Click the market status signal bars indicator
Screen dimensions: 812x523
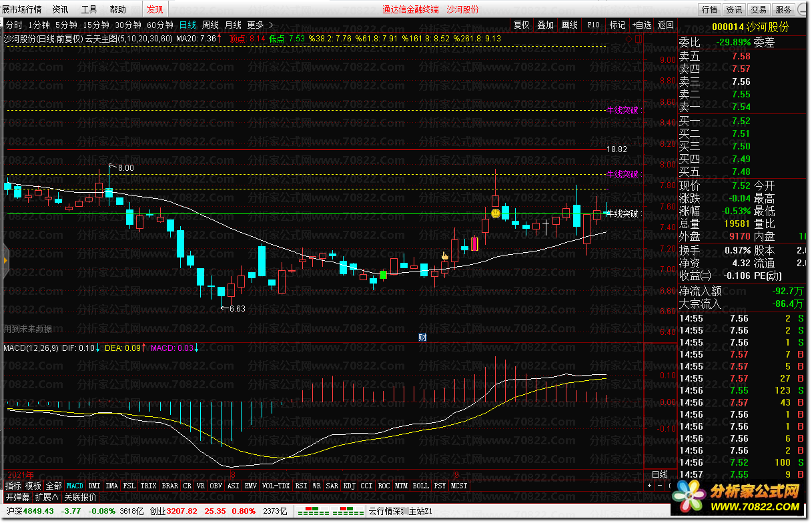click(330, 512)
